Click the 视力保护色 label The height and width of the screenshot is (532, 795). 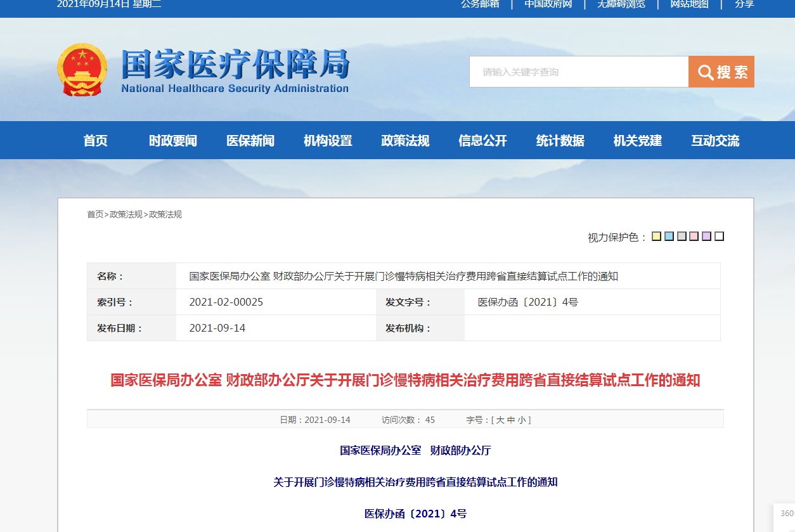tap(617, 237)
